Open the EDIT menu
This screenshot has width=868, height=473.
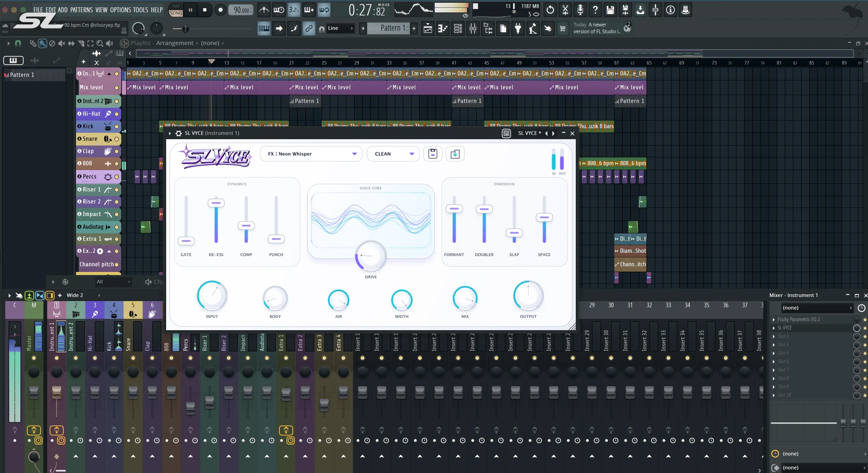pos(51,10)
